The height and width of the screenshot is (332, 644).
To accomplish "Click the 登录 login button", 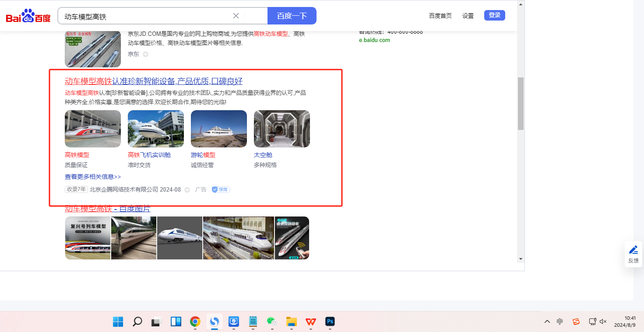I will [494, 15].
